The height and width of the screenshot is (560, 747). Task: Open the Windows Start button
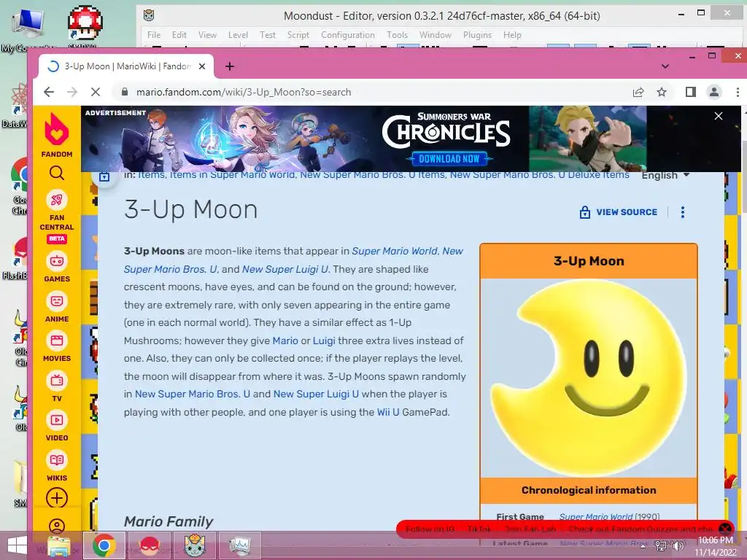point(18,545)
